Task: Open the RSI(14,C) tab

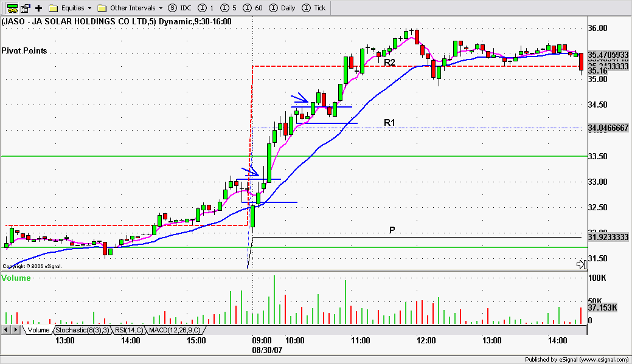Action: click(x=129, y=330)
